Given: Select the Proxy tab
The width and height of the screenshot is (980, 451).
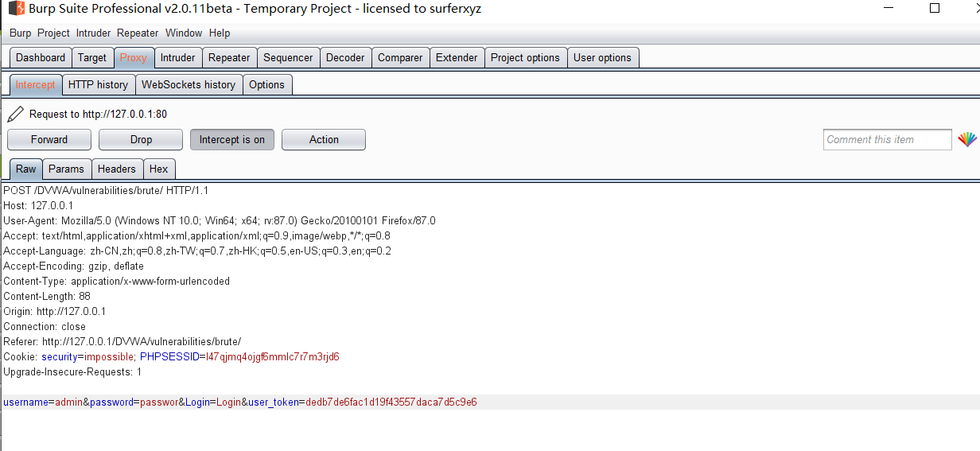Looking at the screenshot, I should (x=134, y=57).
